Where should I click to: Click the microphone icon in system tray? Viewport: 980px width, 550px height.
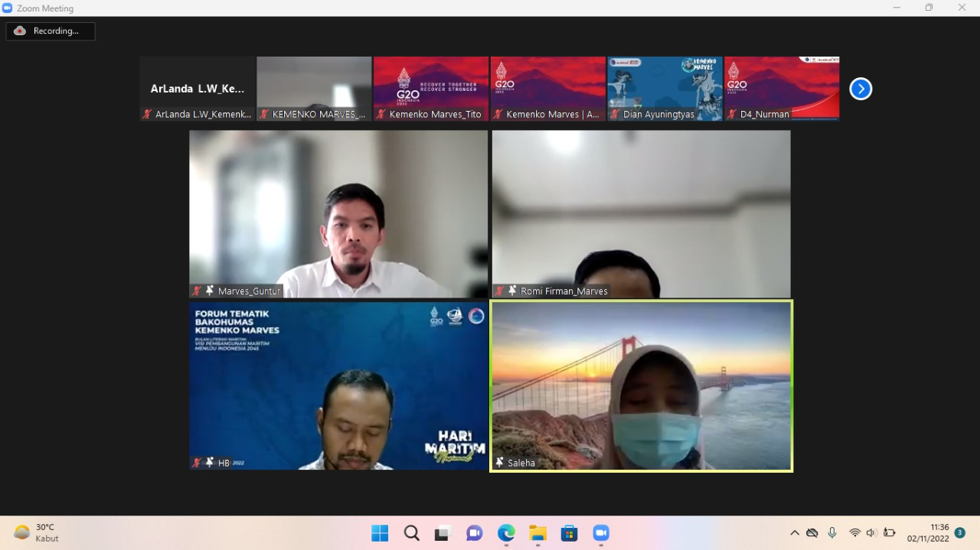(x=832, y=533)
